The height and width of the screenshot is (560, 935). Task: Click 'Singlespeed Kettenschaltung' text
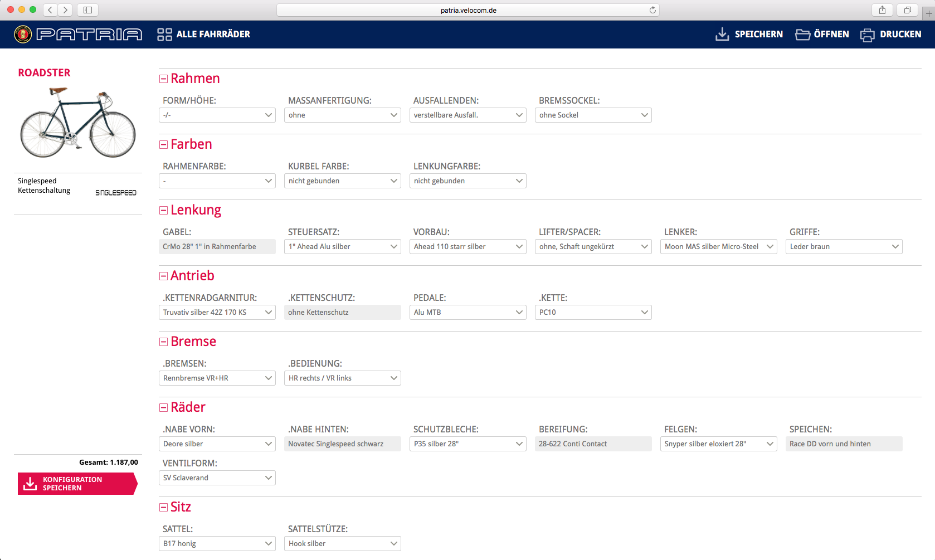44,186
